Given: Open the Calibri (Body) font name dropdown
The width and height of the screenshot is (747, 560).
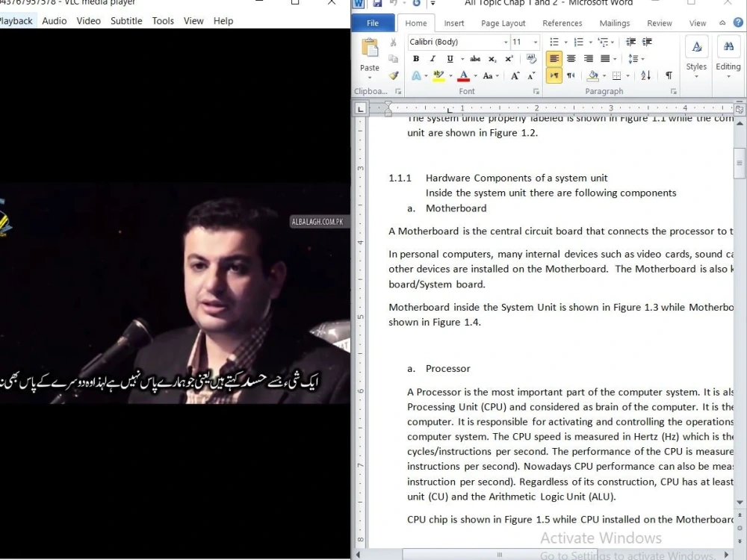Looking at the screenshot, I should (x=506, y=43).
